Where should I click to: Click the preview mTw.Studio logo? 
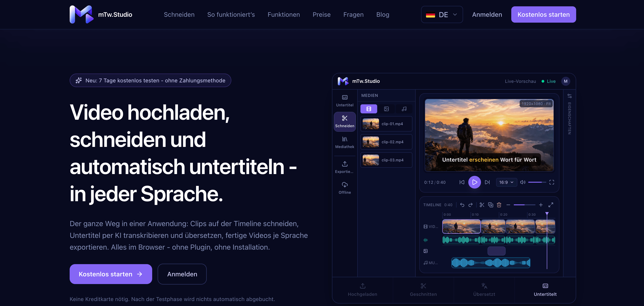(358, 81)
